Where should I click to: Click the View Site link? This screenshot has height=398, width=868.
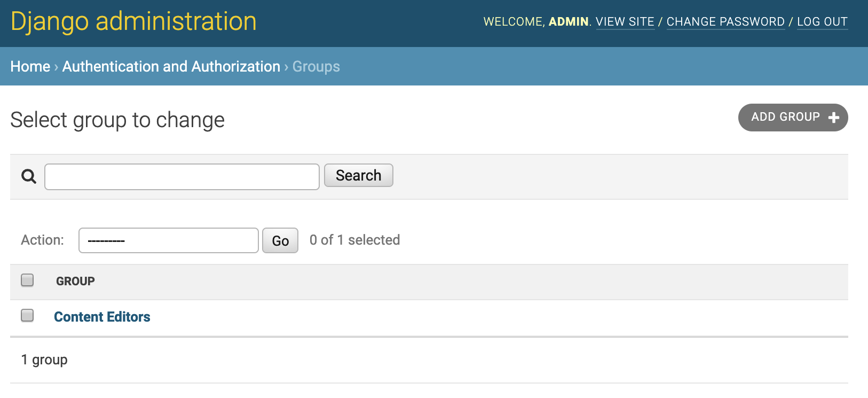(625, 22)
